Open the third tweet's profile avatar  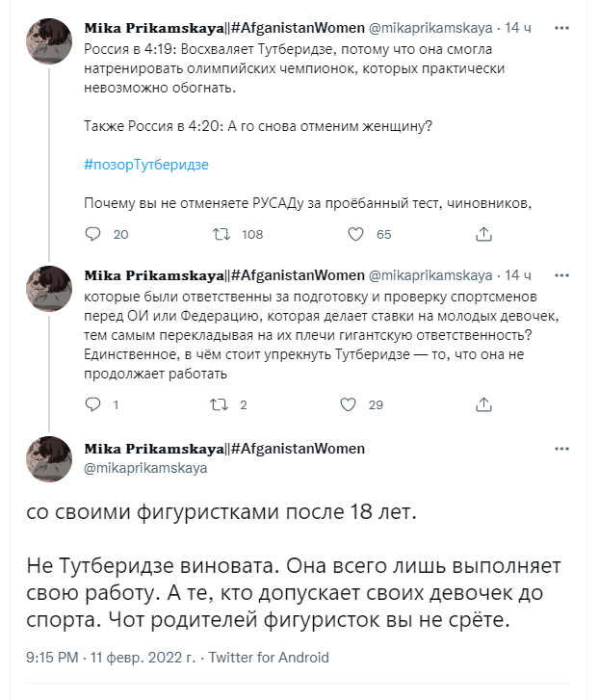(x=49, y=458)
